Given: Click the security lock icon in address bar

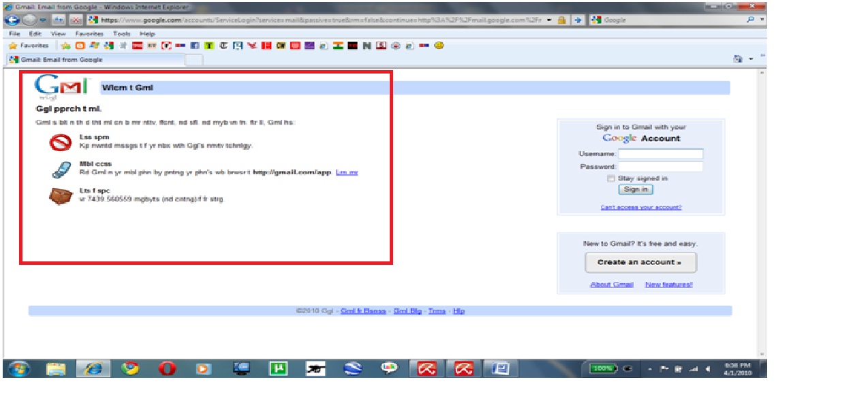Looking at the screenshot, I should [x=561, y=20].
